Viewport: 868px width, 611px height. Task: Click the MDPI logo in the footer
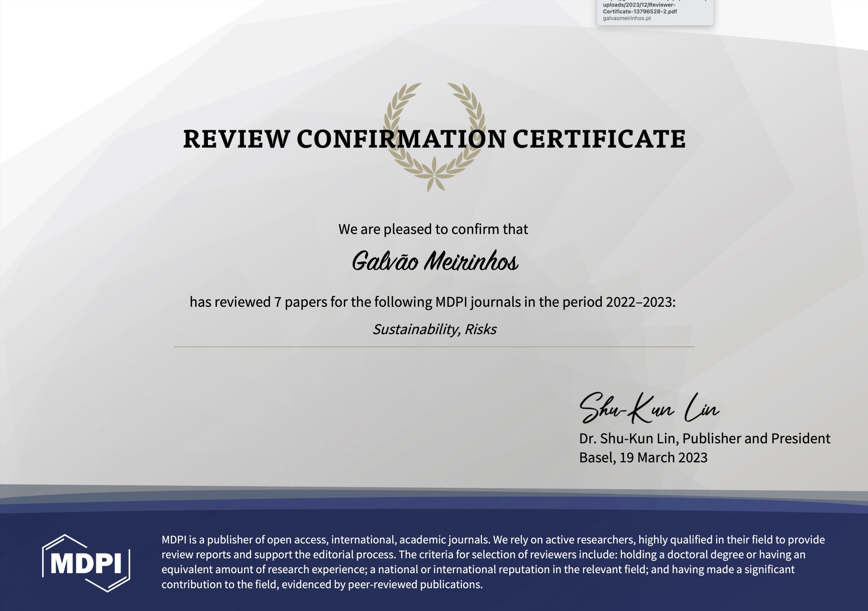point(86,563)
